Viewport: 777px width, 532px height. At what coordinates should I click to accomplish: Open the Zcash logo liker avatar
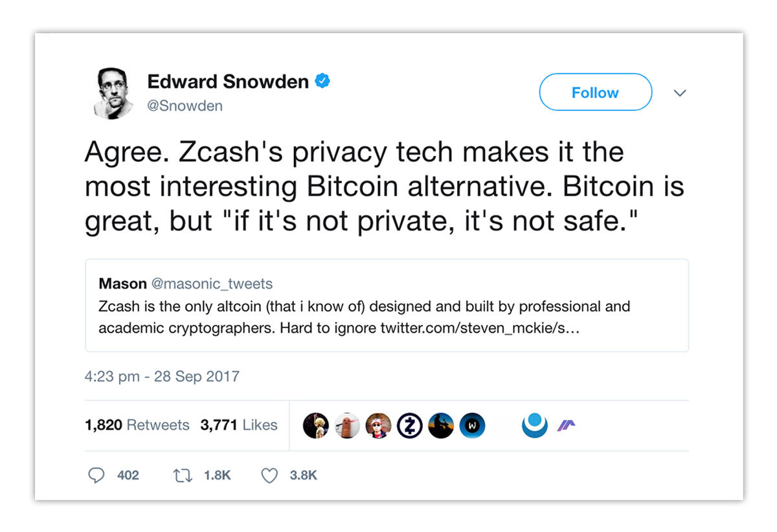(x=410, y=425)
